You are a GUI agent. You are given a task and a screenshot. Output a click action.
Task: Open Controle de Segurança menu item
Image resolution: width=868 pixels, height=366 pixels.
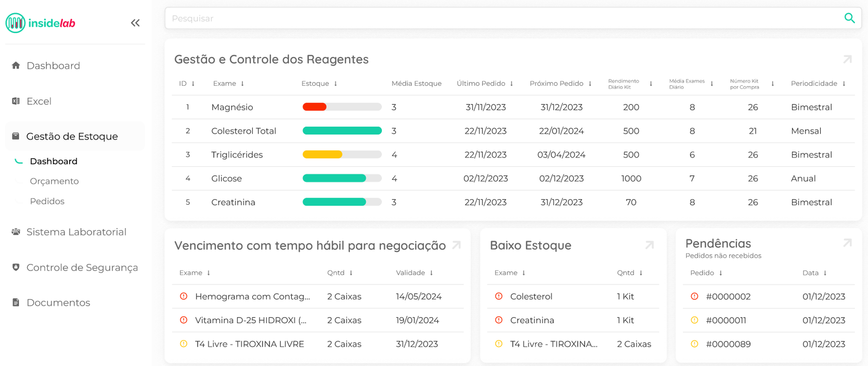(x=82, y=267)
